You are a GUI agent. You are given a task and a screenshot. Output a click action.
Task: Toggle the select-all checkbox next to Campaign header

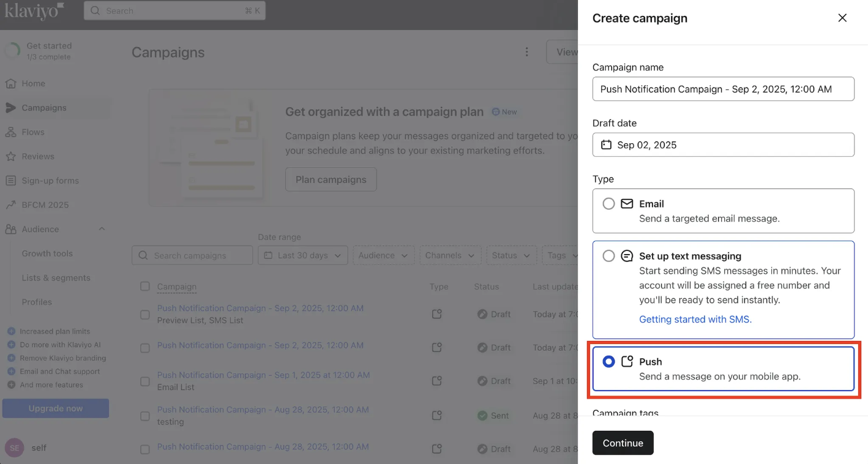click(x=145, y=286)
